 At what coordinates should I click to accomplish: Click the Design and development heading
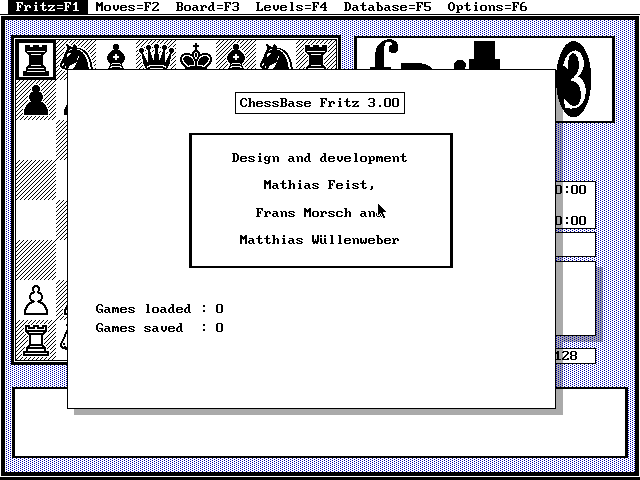[320, 158]
